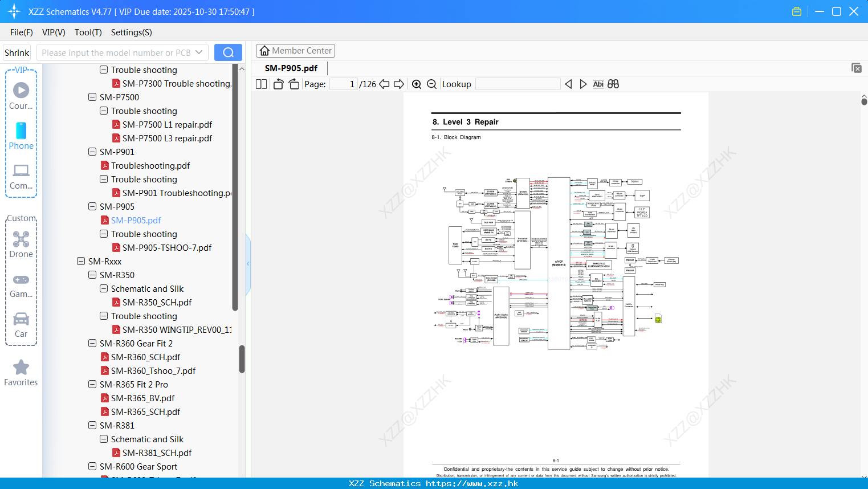Click the page number field
The image size is (868, 489).
344,84
